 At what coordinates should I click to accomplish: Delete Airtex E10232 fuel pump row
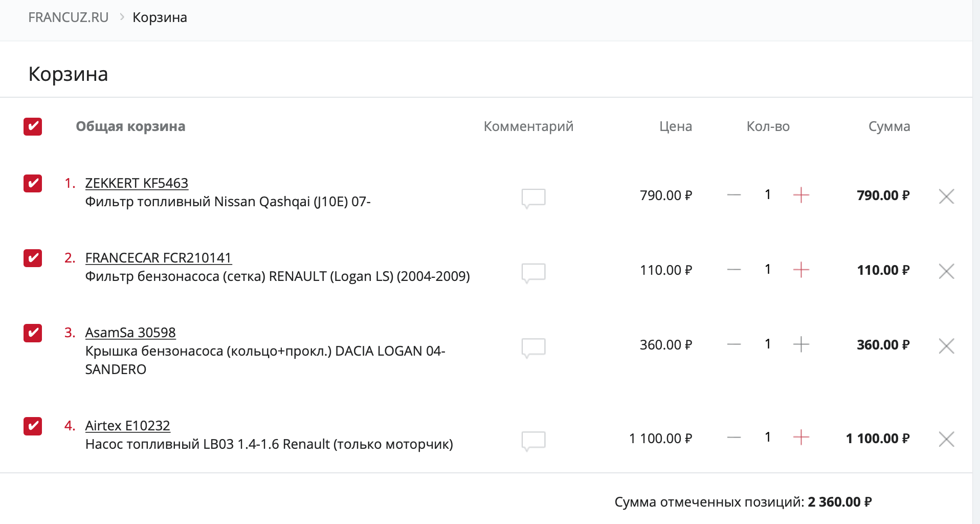tap(946, 439)
